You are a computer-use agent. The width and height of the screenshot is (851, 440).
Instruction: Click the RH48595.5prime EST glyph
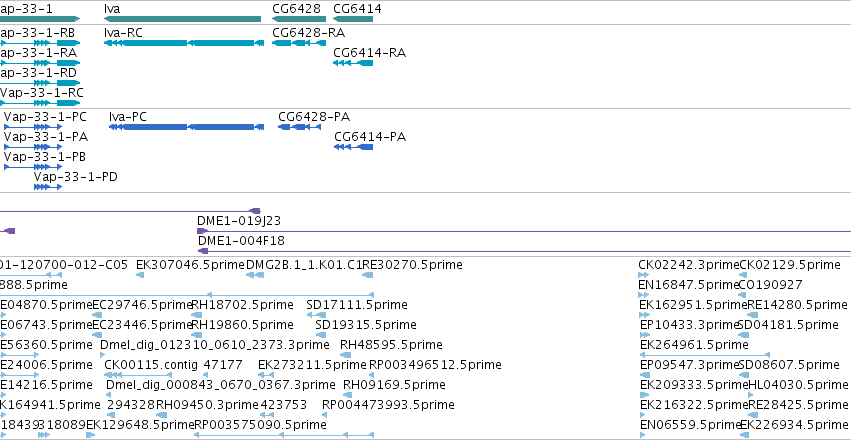point(345,355)
